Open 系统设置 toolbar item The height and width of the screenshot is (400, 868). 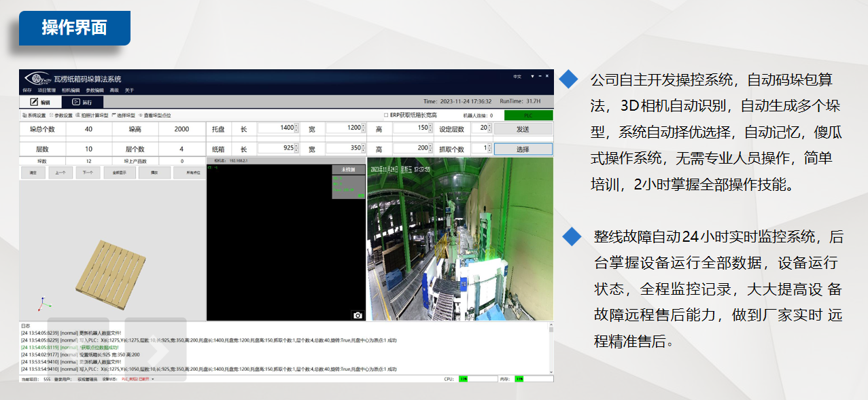pos(34,115)
